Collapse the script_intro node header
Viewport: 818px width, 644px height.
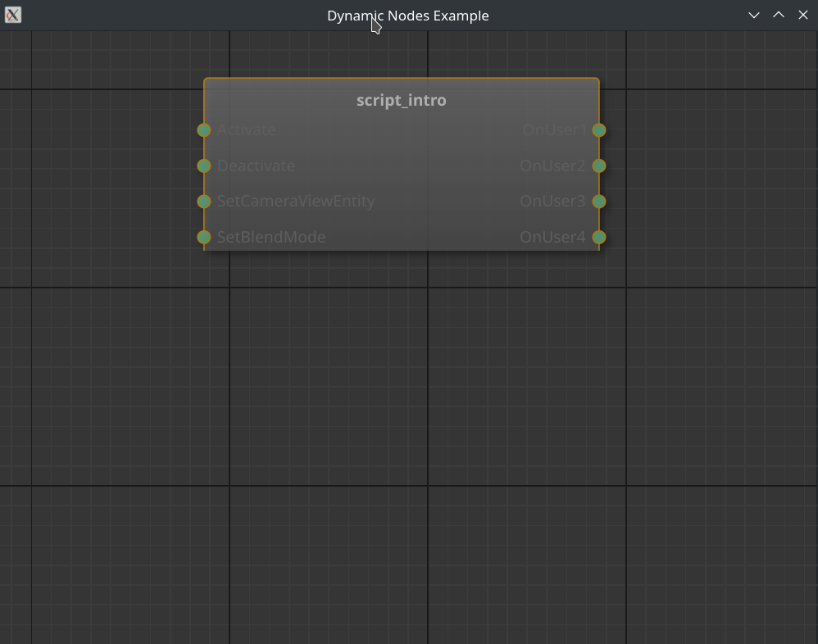(401, 100)
